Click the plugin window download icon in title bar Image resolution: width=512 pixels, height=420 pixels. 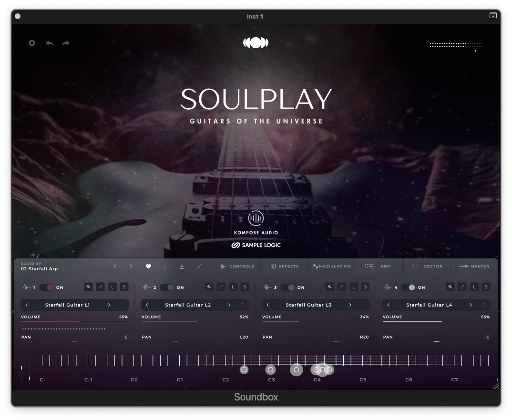[x=493, y=15]
